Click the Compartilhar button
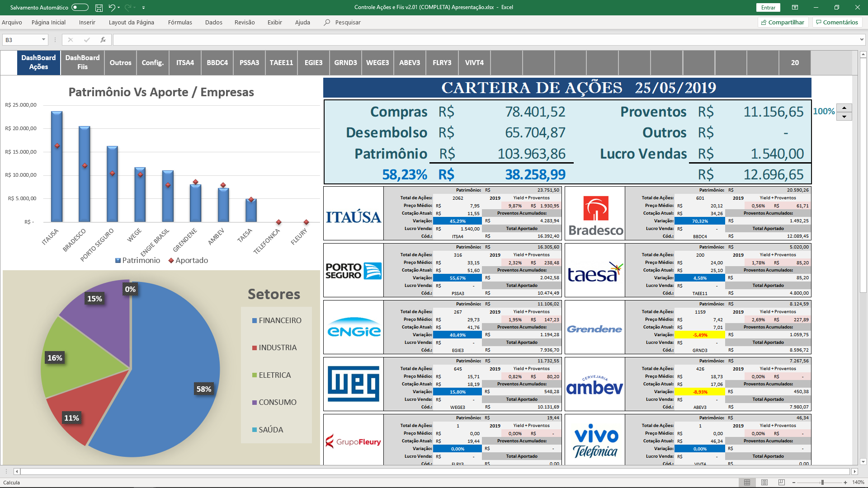 click(x=783, y=22)
